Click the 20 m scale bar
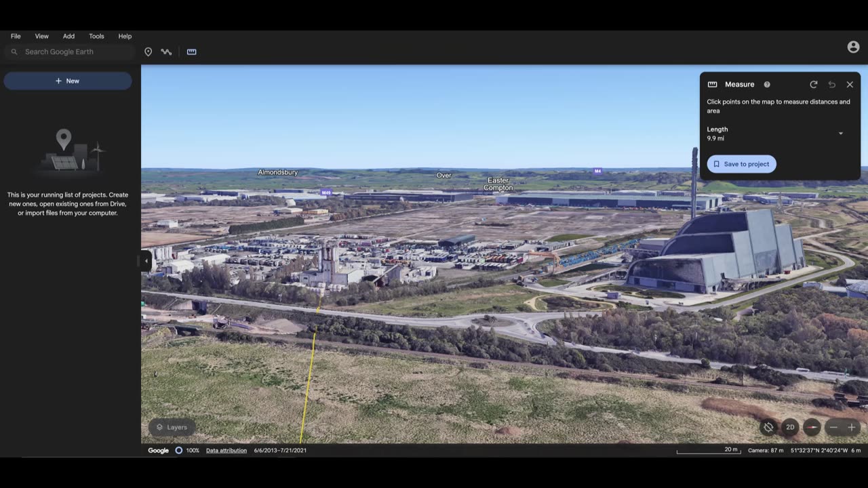The image size is (868, 488). pyautogui.click(x=708, y=450)
